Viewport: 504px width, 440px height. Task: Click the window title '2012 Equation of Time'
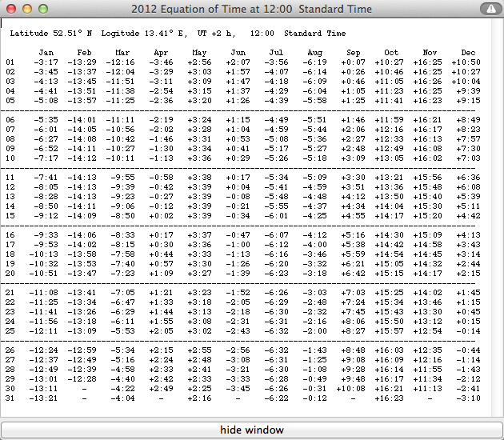[251, 9]
